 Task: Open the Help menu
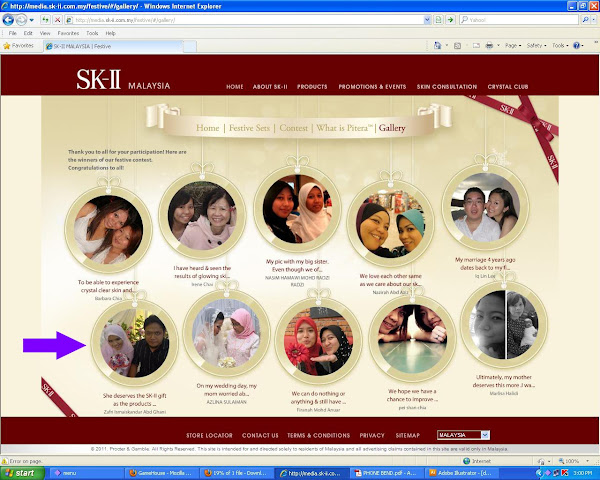111,33
